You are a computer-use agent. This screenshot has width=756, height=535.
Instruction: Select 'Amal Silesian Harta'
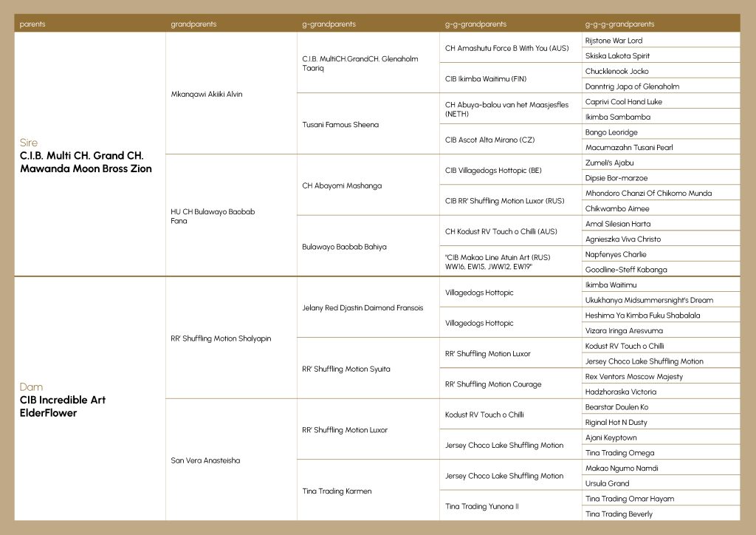tap(618, 224)
